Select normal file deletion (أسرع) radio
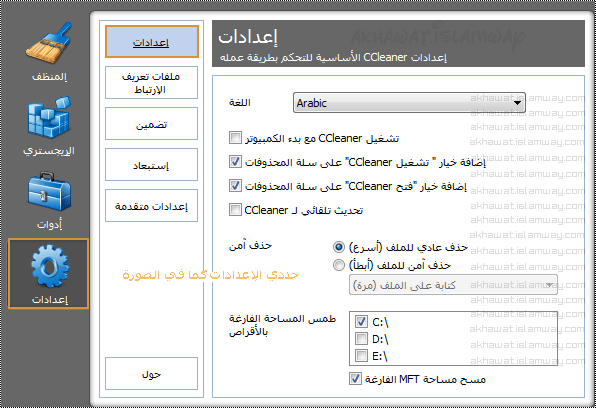 click(x=339, y=247)
